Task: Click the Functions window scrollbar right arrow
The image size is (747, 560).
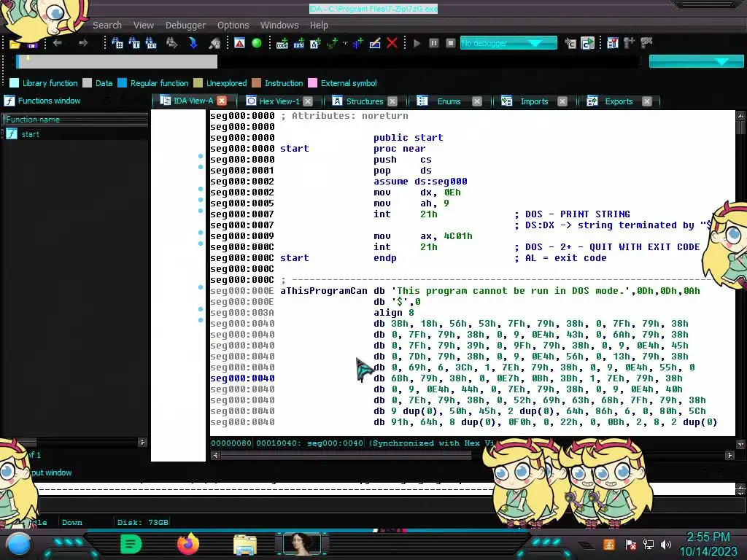Action: tap(142, 443)
